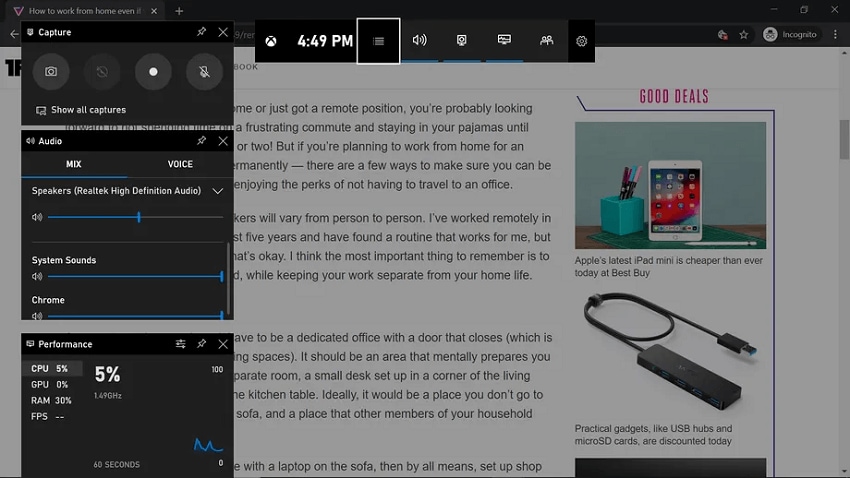
Task: Click the third-party cookies blocked icon
Action: coord(722,35)
